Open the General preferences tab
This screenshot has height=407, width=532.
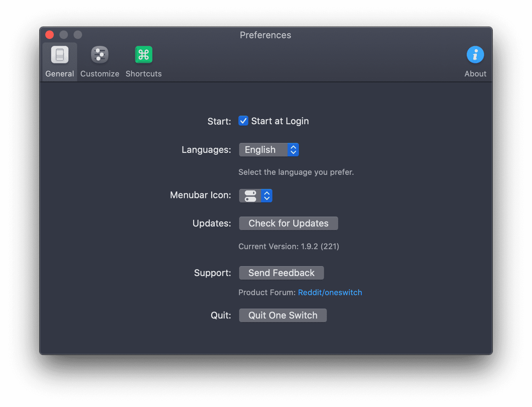coord(59,62)
